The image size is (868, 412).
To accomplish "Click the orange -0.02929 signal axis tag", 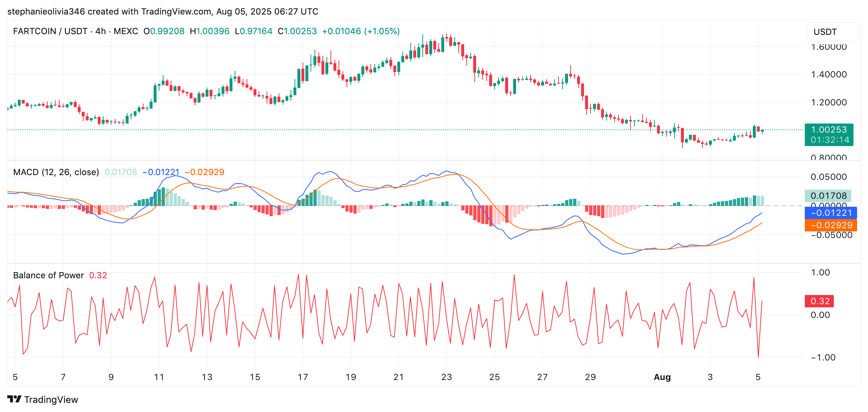I will click(x=831, y=225).
